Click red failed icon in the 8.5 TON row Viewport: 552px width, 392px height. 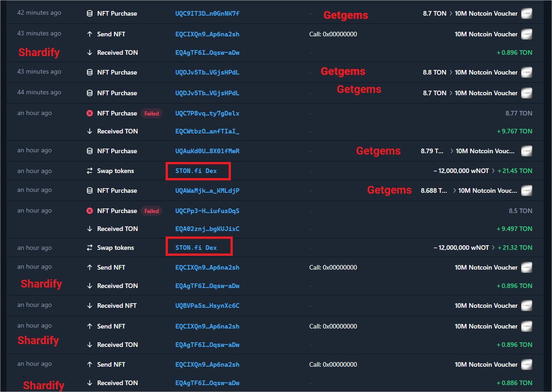90,211
